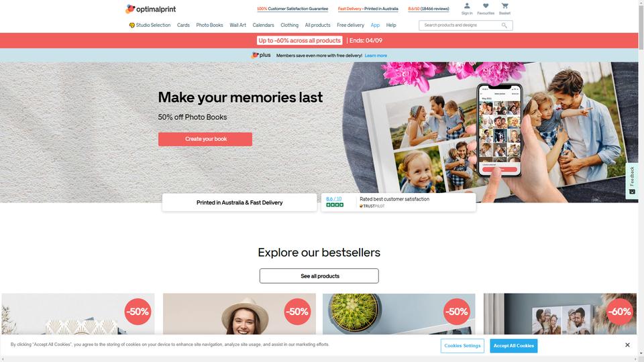This screenshot has width=644, height=362.
Task: Open the -60% canvas product thumbnail
Action: click(560, 314)
